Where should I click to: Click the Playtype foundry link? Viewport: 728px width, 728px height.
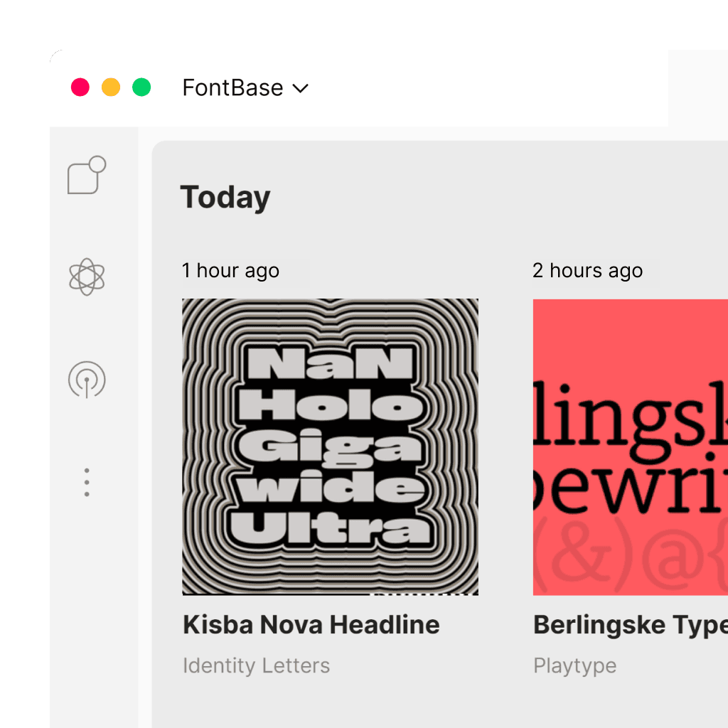point(574,666)
